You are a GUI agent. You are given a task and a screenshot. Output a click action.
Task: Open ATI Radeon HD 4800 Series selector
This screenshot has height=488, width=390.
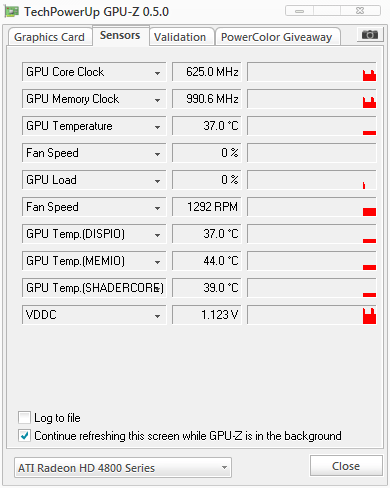[123, 468]
